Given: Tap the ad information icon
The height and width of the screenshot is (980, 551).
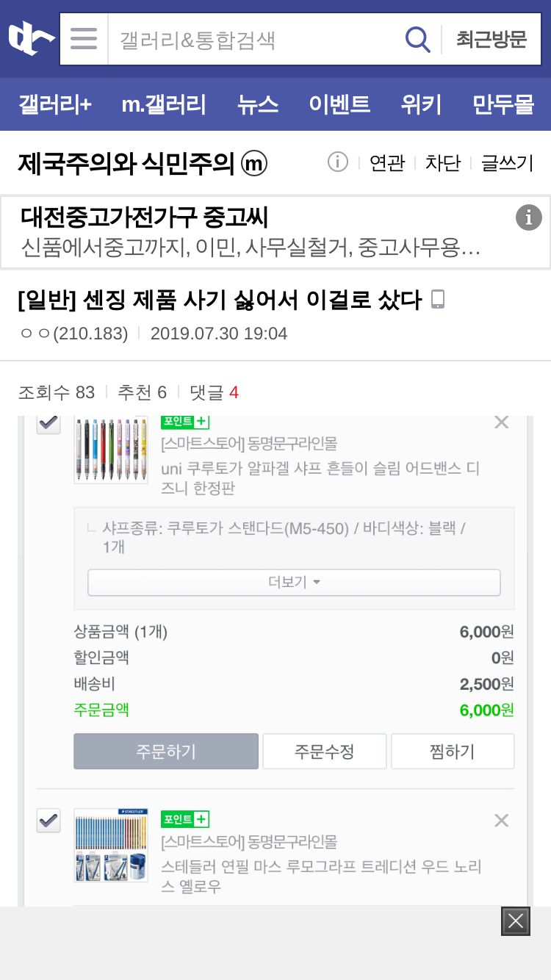Looking at the screenshot, I should coord(528,217).
